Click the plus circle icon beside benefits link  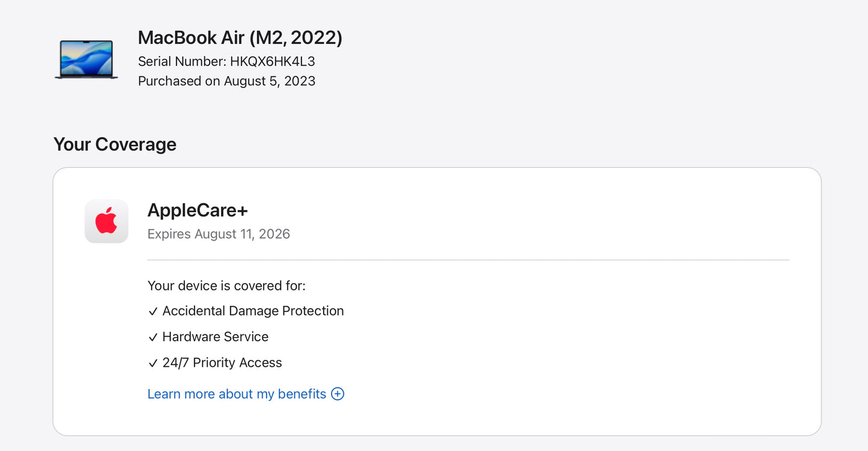tap(338, 394)
